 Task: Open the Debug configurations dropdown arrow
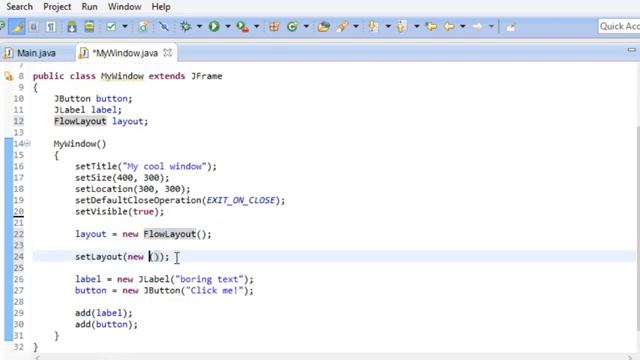tap(199, 27)
